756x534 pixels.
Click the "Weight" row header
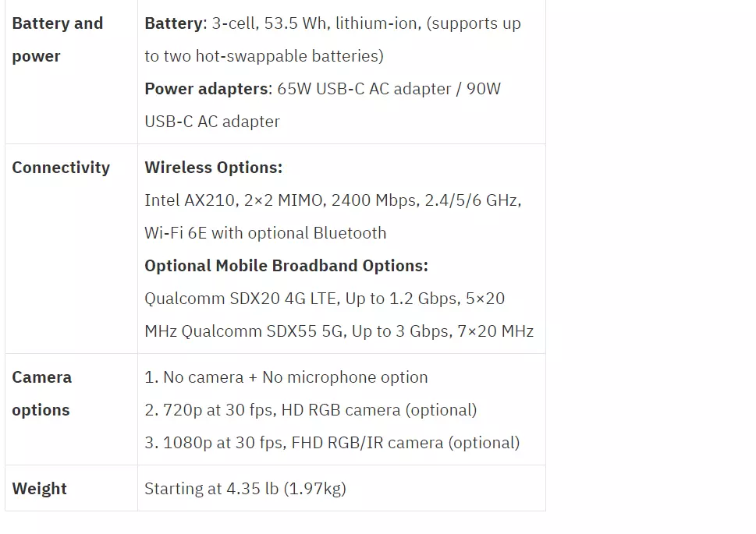click(x=39, y=489)
